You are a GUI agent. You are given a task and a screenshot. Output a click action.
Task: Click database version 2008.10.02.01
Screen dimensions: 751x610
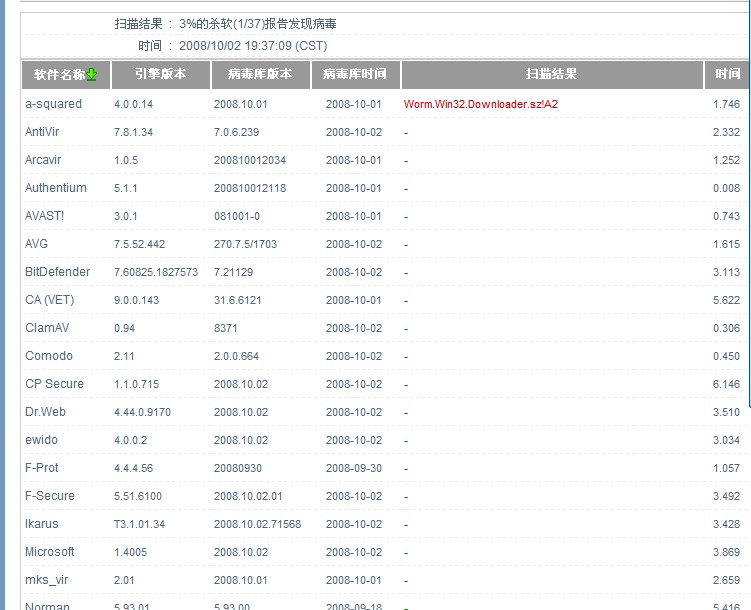[248, 497]
